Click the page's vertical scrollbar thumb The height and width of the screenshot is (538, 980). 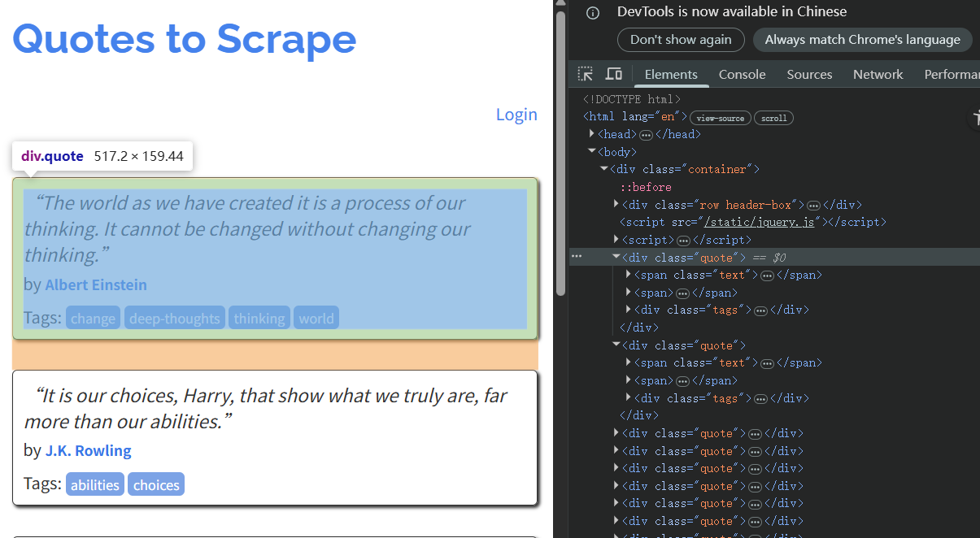[x=560, y=152]
